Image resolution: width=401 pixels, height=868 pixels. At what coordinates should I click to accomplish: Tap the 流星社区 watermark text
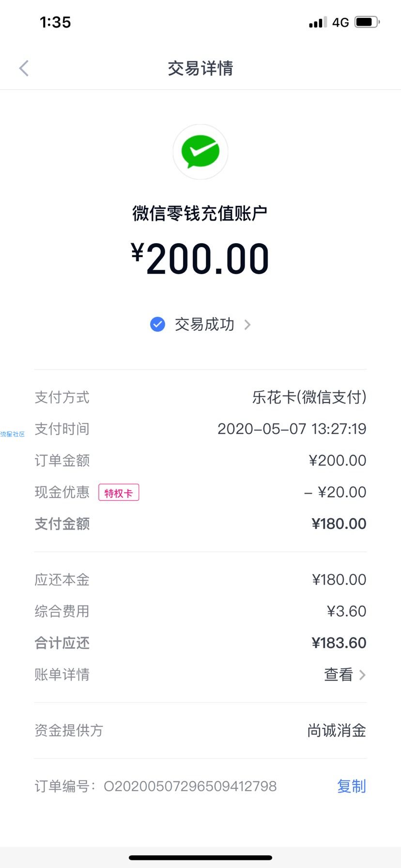(13, 434)
